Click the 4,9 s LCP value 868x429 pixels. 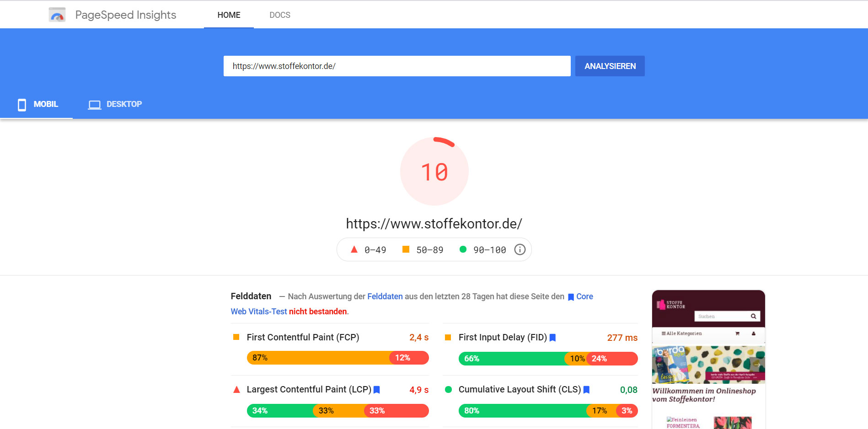click(419, 390)
